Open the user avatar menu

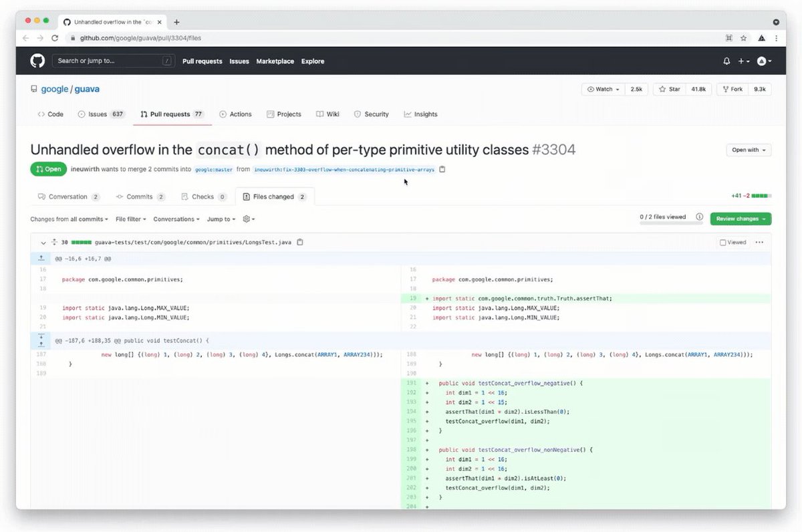coord(764,61)
